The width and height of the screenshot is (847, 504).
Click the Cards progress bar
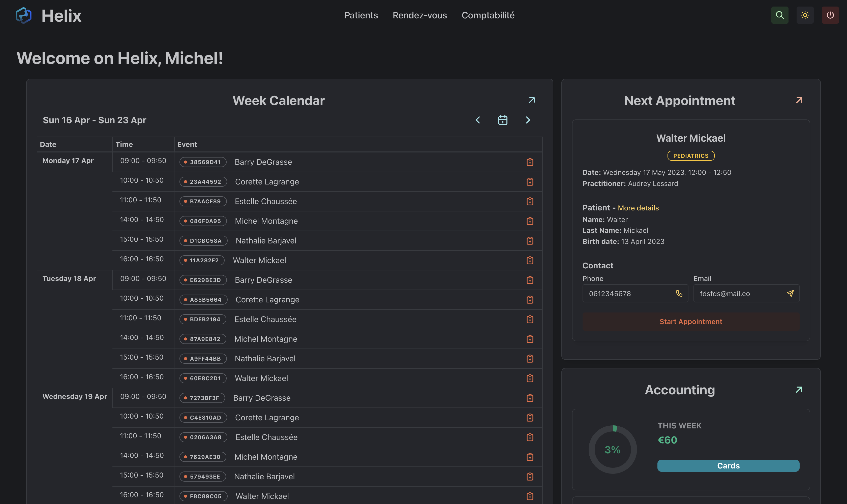[728, 466]
